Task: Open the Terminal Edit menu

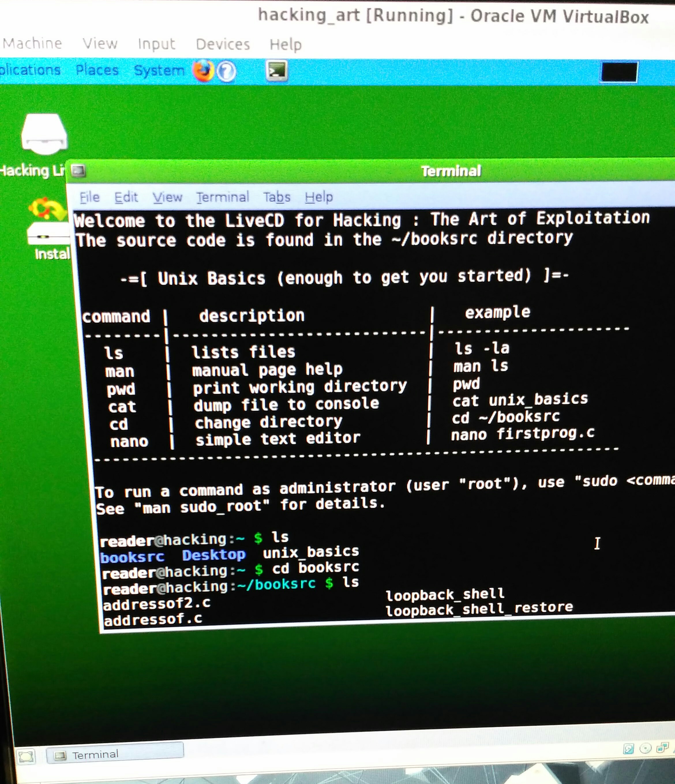Action: point(126,197)
